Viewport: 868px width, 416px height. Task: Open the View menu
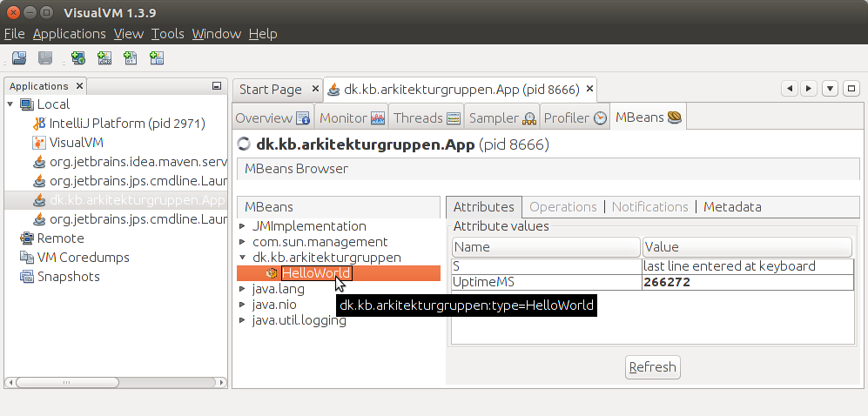click(129, 34)
